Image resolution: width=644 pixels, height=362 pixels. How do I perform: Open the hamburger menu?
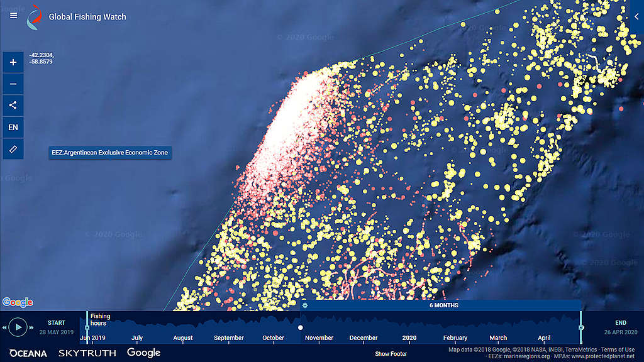click(x=13, y=16)
